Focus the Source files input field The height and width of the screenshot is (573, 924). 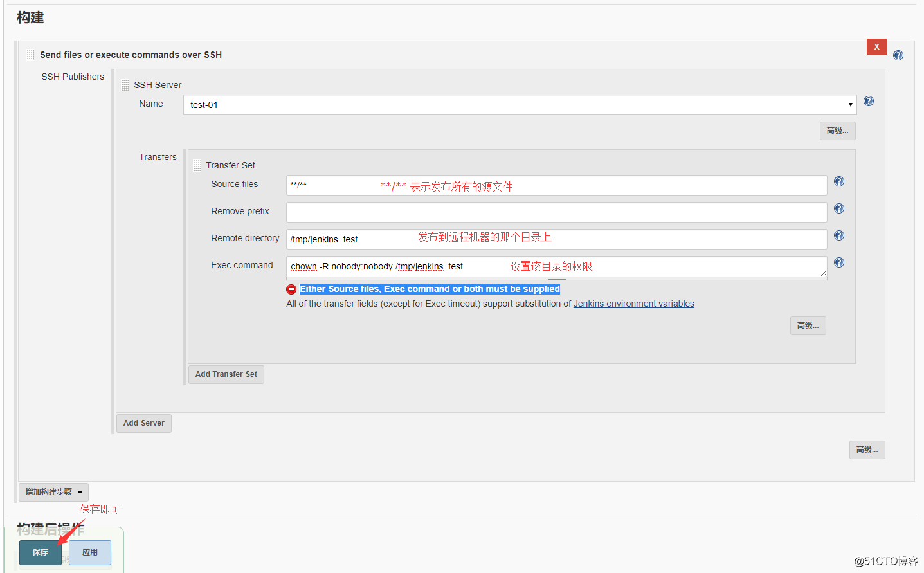click(x=556, y=185)
